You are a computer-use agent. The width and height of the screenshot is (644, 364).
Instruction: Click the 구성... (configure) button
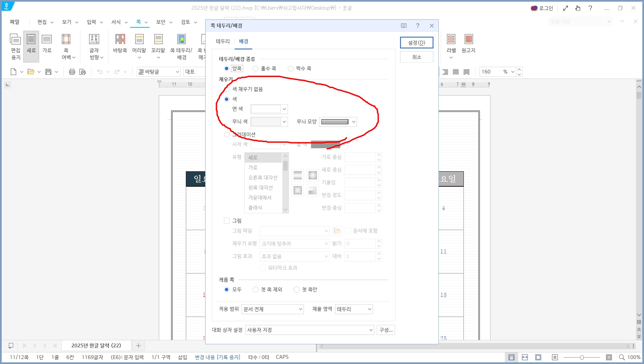pyautogui.click(x=386, y=330)
